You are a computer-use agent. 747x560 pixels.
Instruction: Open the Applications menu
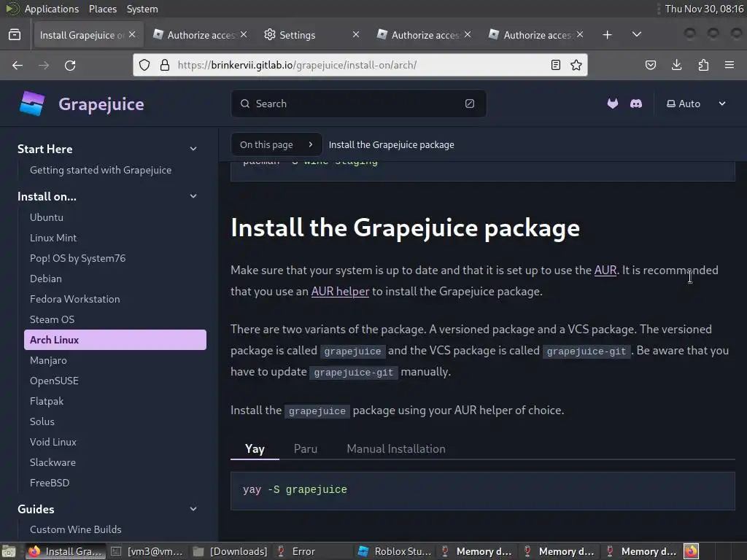click(52, 9)
